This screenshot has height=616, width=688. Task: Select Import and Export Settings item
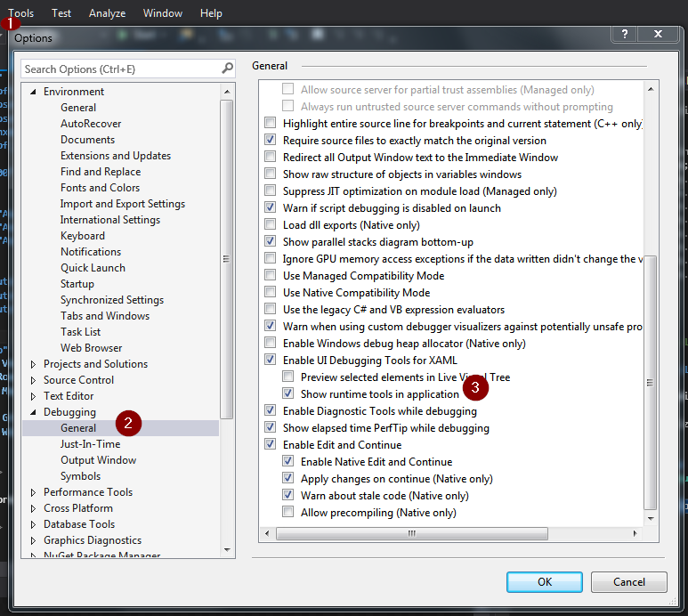(123, 204)
